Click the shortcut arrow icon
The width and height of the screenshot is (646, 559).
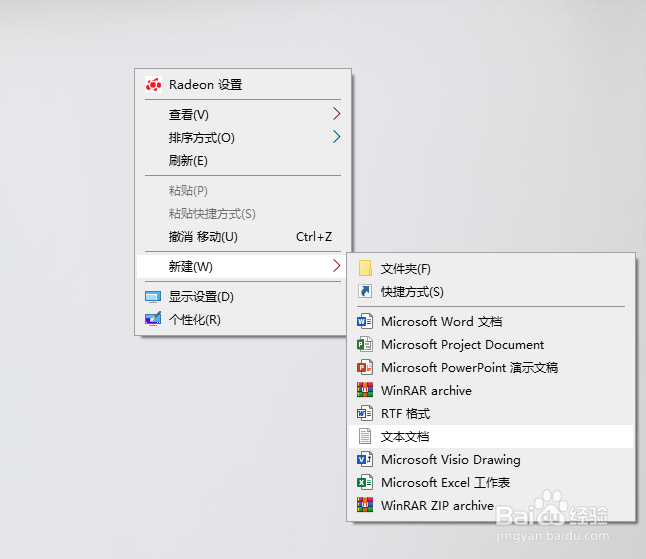[x=365, y=291]
